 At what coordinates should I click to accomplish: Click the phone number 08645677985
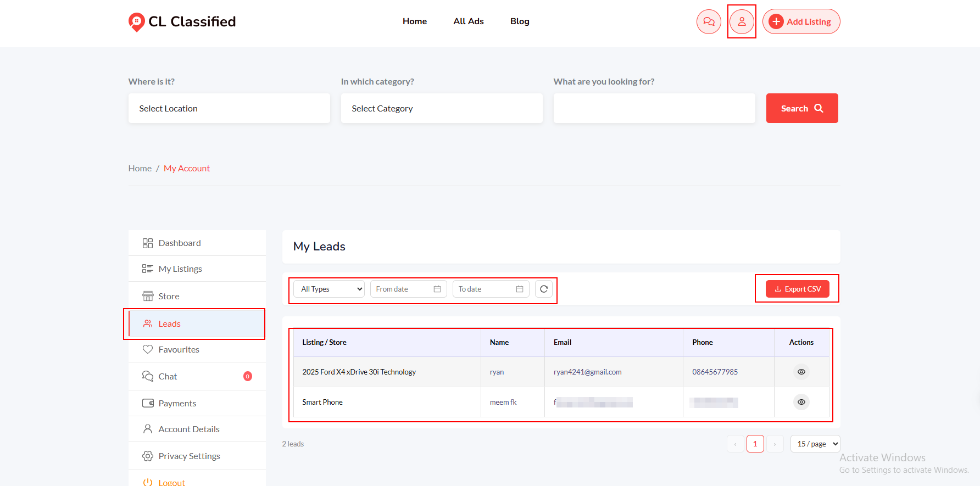click(x=715, y=372)
